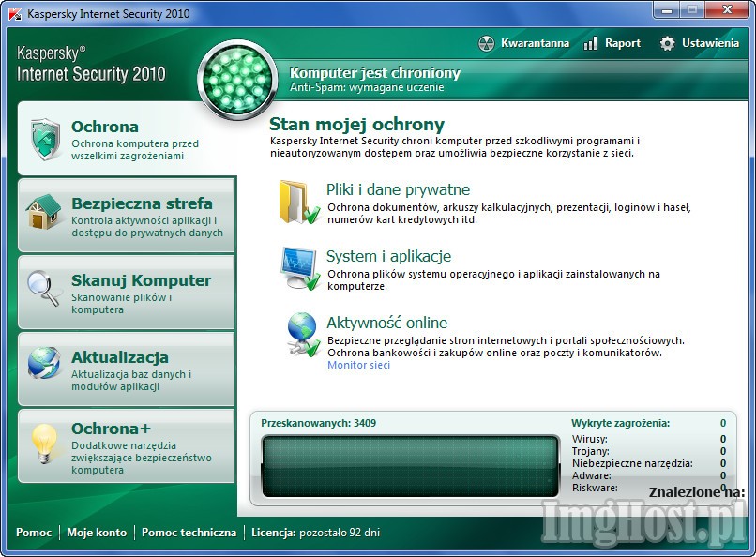
Task: Click the Wykryte zagrożenia label
Action: coord(621,423)
